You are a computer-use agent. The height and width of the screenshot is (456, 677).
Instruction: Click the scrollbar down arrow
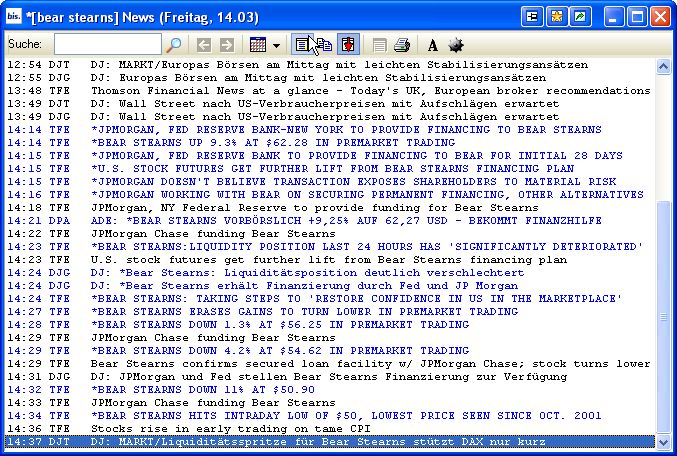(663, 442)
